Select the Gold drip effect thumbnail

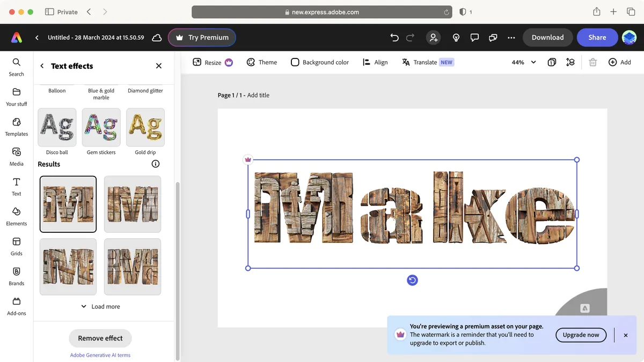click(x=145, y=127)
